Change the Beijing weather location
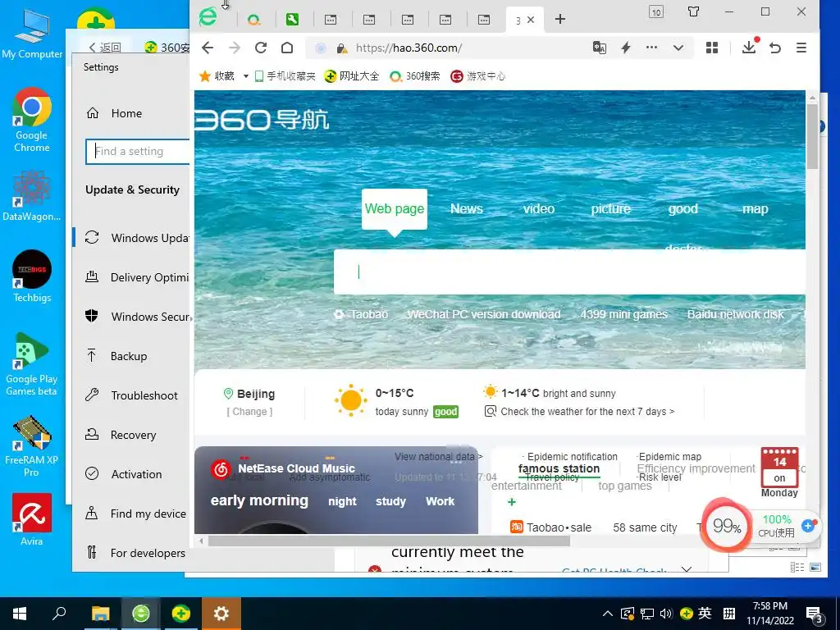This screenshot has height=630, width=840. (x=249, y=412)
